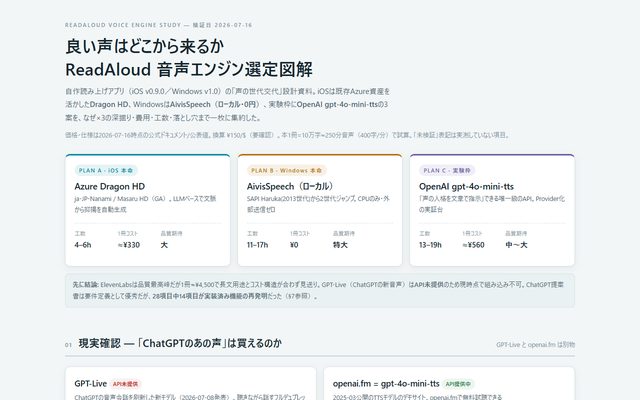
Task: Click the '良い声はどこから来るか' headline
Action: [x=144, y=46]
